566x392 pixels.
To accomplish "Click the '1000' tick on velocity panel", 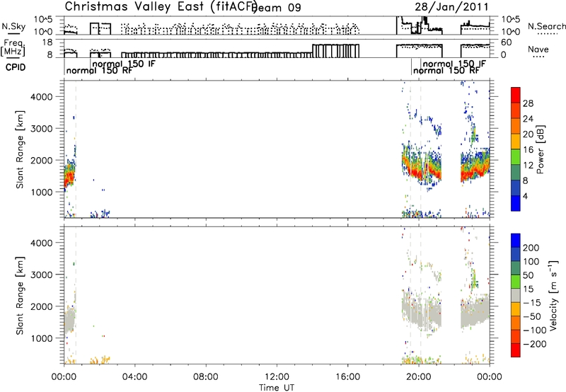I will pyautogui.click(x=42, y=338).
